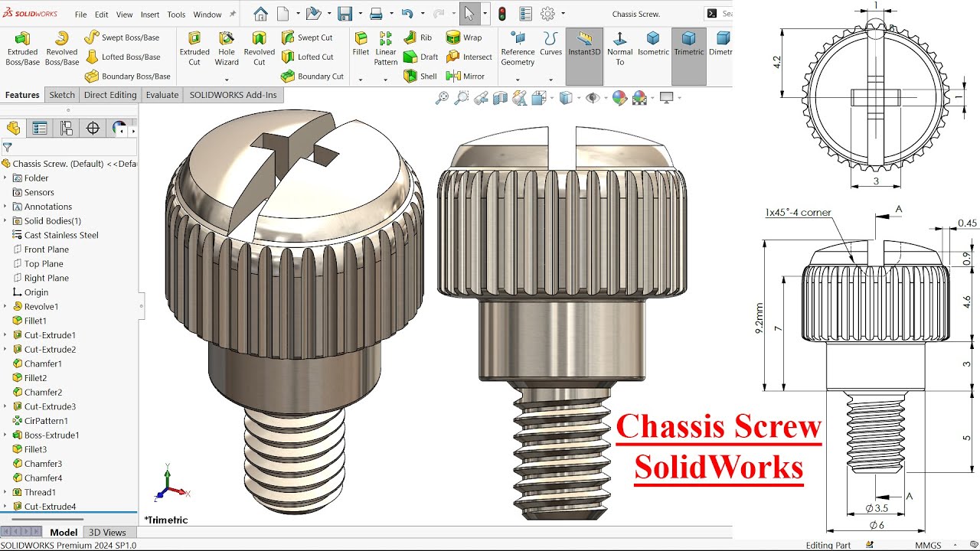Switch to SOLIDWORKS Add-Ins tab
Screen dimensions: 980x551
(x=234, y=95)
